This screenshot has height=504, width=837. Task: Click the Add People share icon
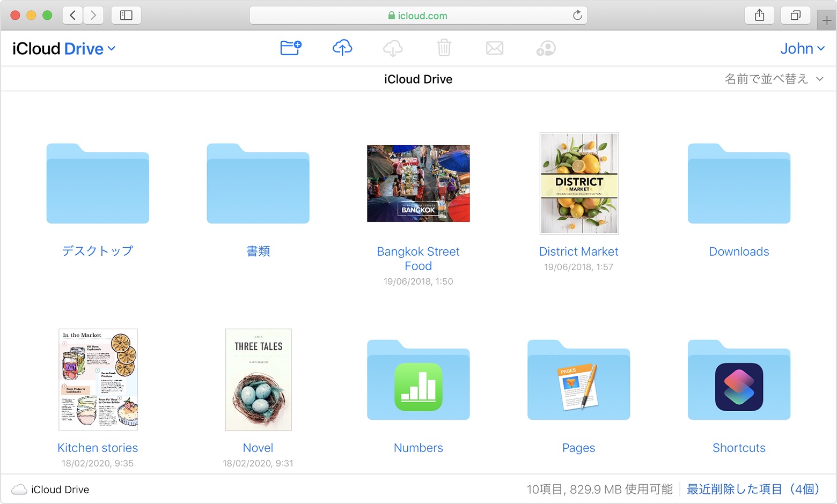pyautogui.click(x=546, y=48)
